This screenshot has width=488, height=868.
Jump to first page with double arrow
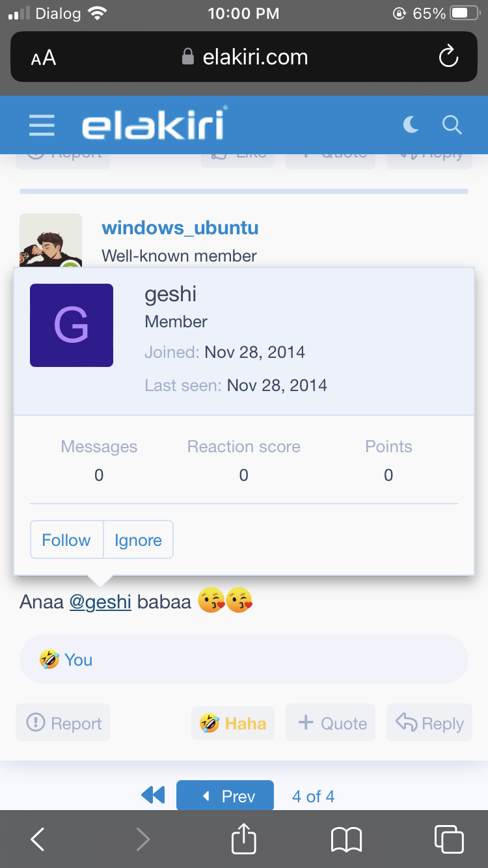153,795
